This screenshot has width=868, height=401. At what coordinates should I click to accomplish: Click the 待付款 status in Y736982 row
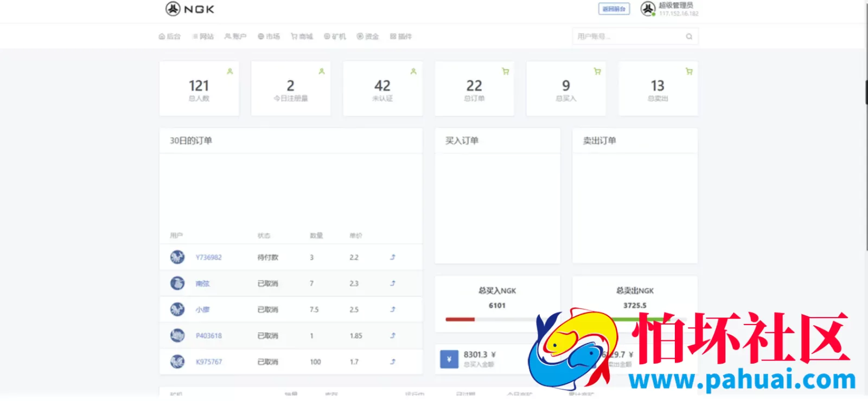267,257
